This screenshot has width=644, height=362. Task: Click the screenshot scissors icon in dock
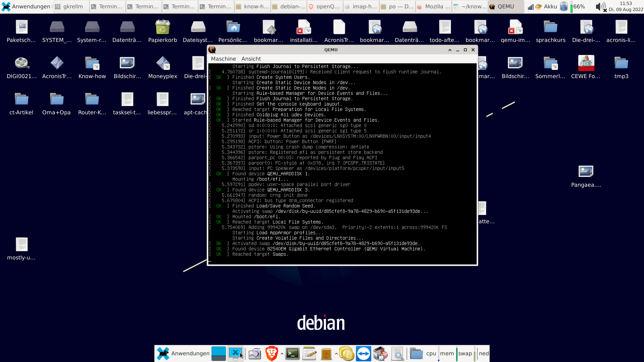click(235, 354)
